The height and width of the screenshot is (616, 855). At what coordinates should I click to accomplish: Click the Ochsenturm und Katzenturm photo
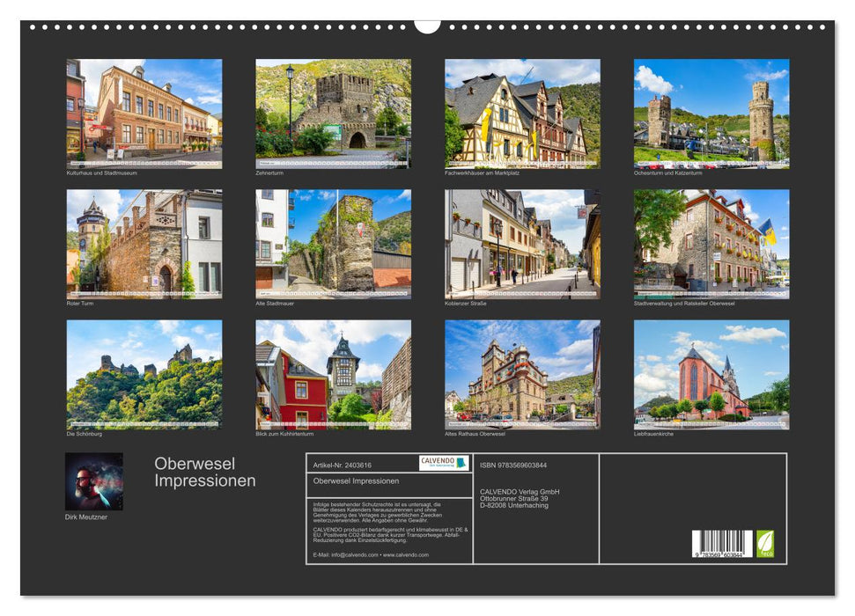click(x=711, y=114)
